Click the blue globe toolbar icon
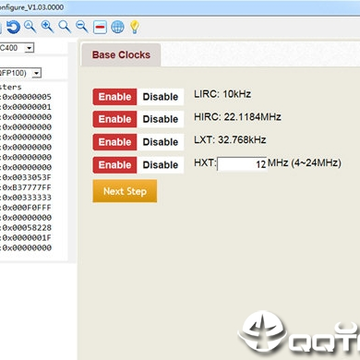Screen dimensions: 360x360 (117, 27)
